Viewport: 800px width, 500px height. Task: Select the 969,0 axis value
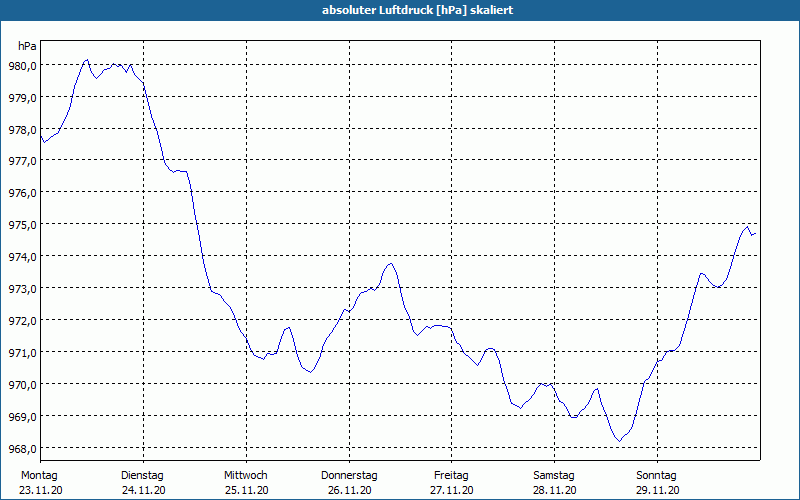click(x=22, y=416)
